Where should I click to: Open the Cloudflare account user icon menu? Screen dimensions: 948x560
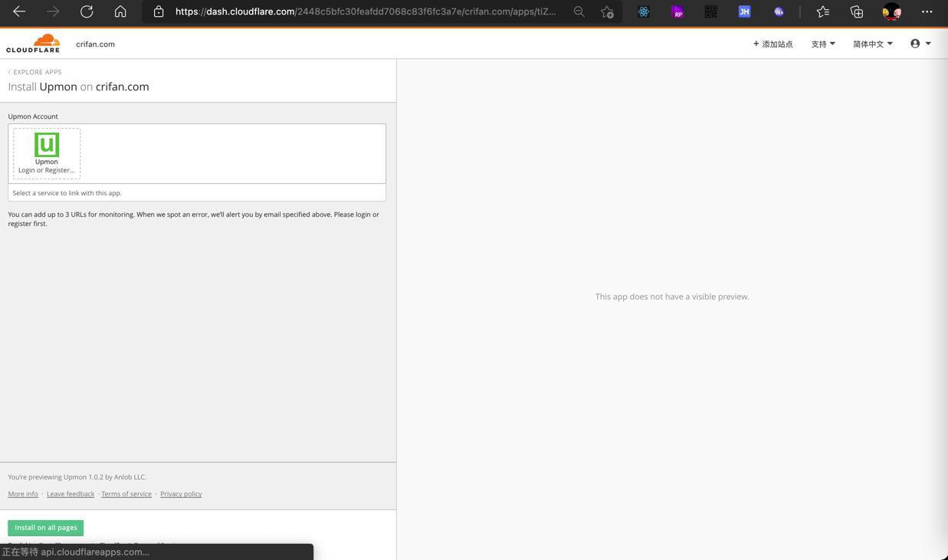[920, 44]
